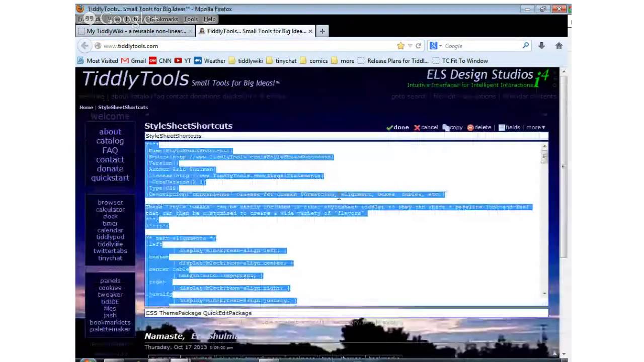
Task: Open the bookmarklets sidebar link
Action: click(x=110, y=322)
